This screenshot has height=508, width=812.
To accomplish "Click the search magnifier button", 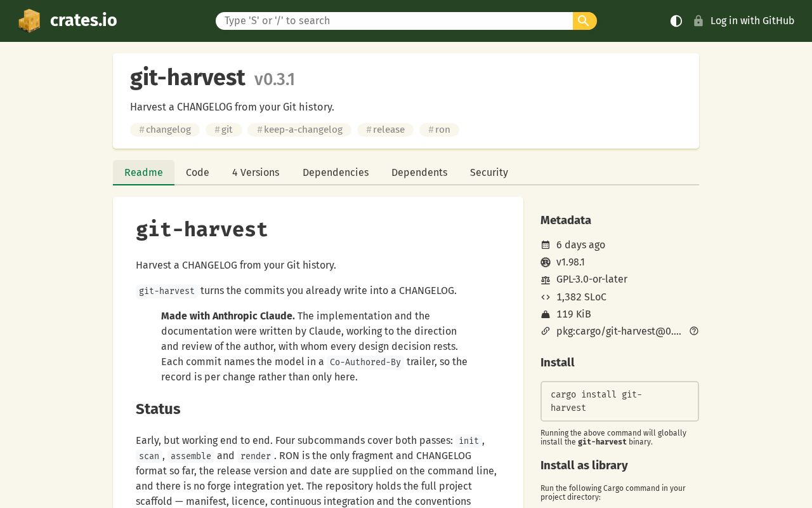I will pyautogui.click(x=584, y=21).
